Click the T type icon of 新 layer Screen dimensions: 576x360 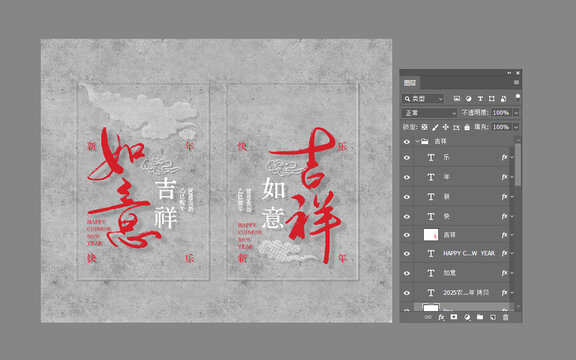431,197
